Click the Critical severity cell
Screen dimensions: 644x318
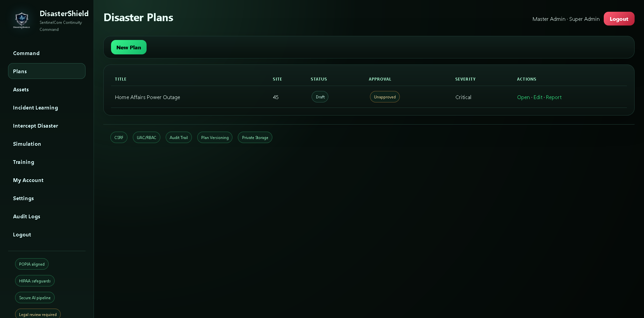[463, 97]
